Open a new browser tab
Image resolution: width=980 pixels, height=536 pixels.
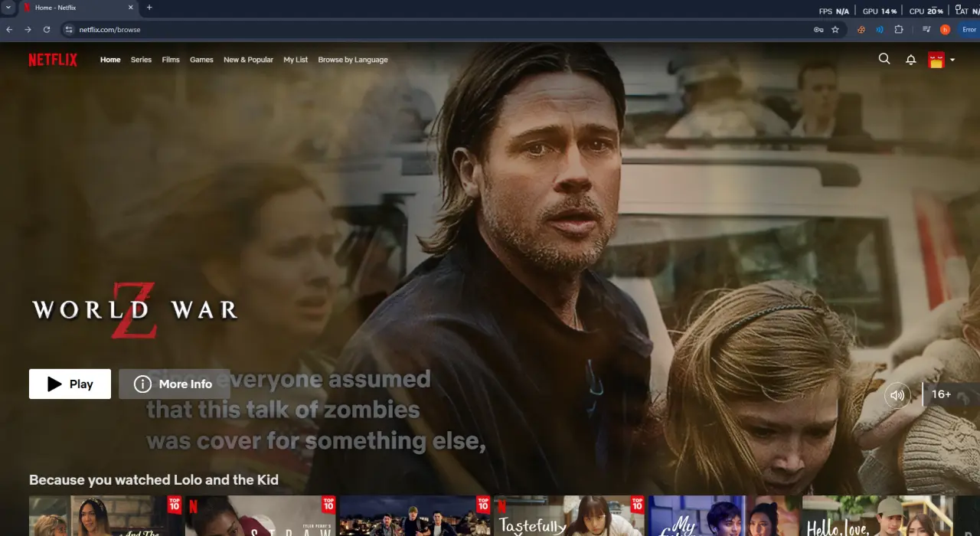149,8
